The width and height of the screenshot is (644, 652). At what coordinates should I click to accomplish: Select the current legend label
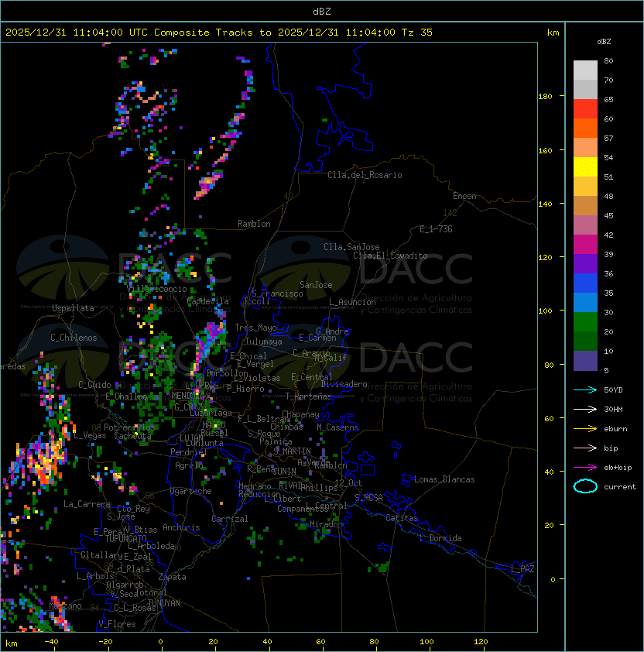tap(620, 487)
